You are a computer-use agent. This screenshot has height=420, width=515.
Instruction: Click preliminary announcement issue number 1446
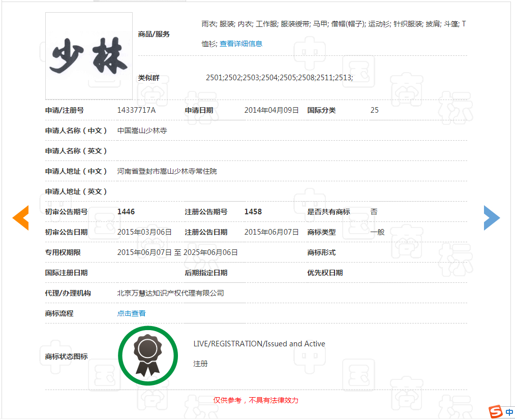click(126, 212)
